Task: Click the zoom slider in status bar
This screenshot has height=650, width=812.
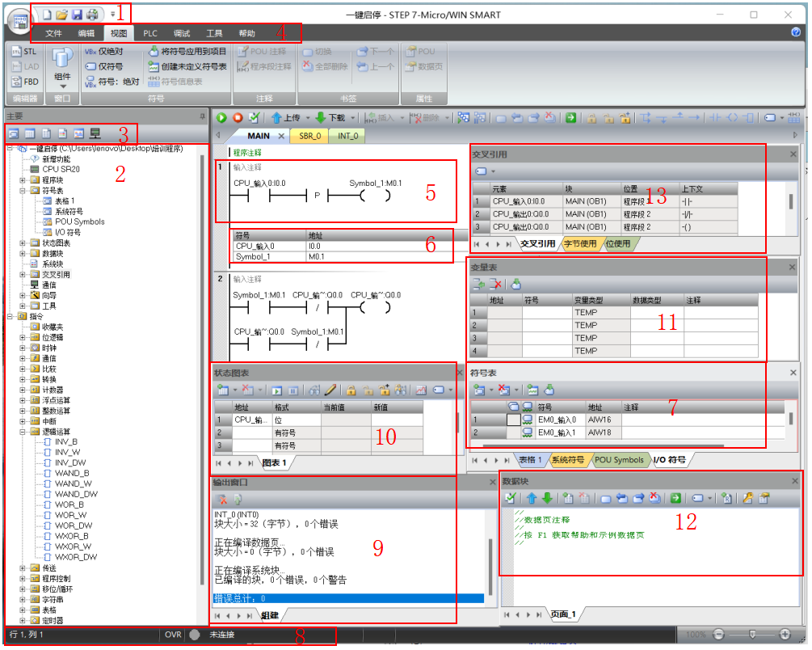Action: (x=752, y=635)
